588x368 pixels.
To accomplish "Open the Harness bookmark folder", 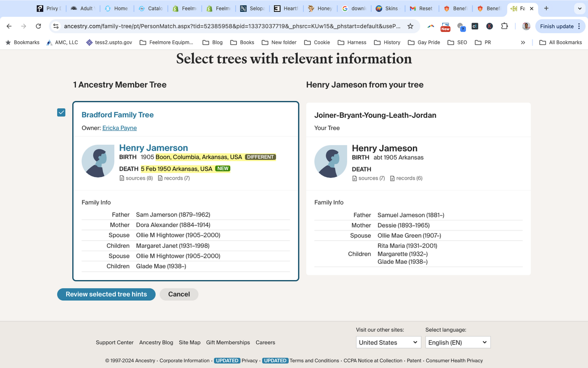I will click(352, 42).
